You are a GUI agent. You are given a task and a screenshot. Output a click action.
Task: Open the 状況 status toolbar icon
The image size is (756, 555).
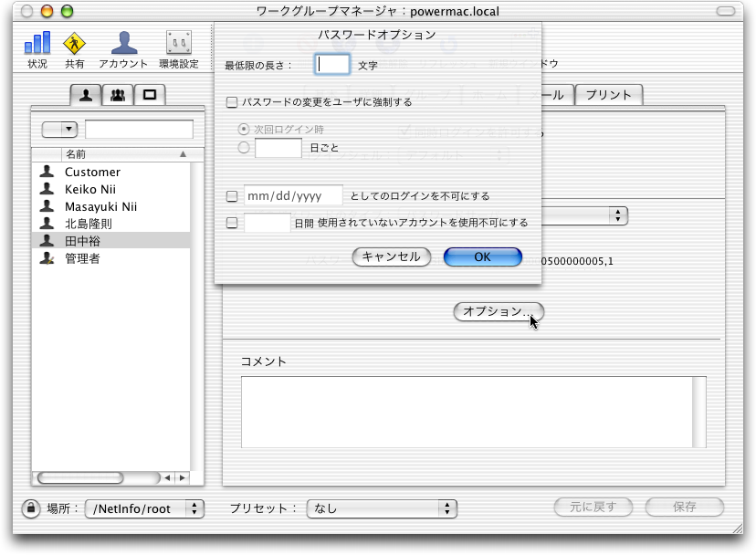pyautogui.click(x=37, y=49)
